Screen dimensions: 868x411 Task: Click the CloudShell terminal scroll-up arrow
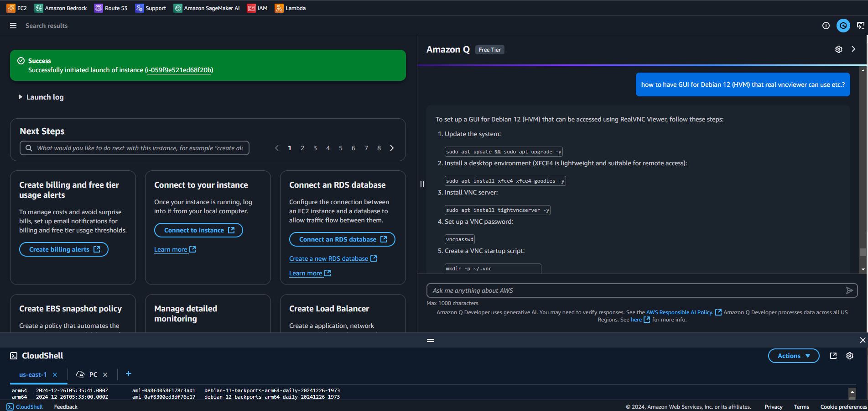tap(852, 392)
